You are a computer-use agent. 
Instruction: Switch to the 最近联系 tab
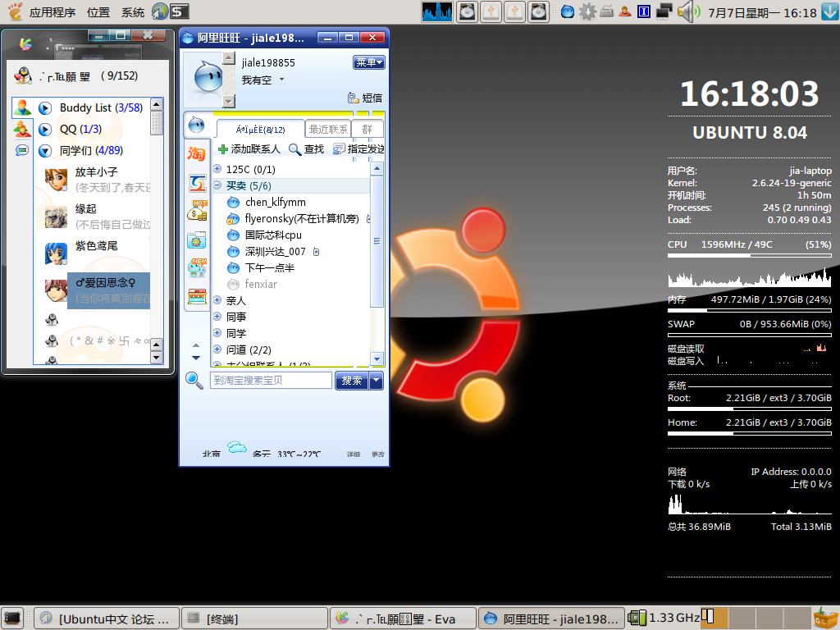pos(328,129)
